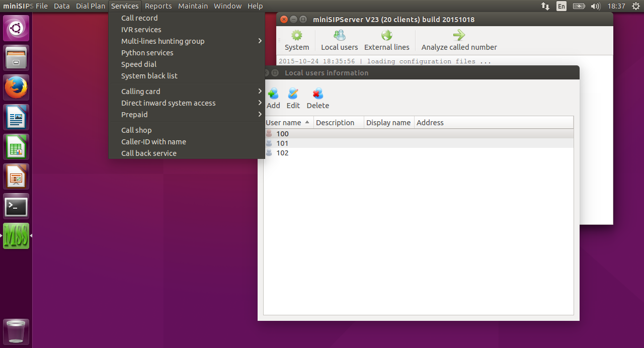Open the Dial Plan menu
The image size is (644, 348).
tap(91, 6)
